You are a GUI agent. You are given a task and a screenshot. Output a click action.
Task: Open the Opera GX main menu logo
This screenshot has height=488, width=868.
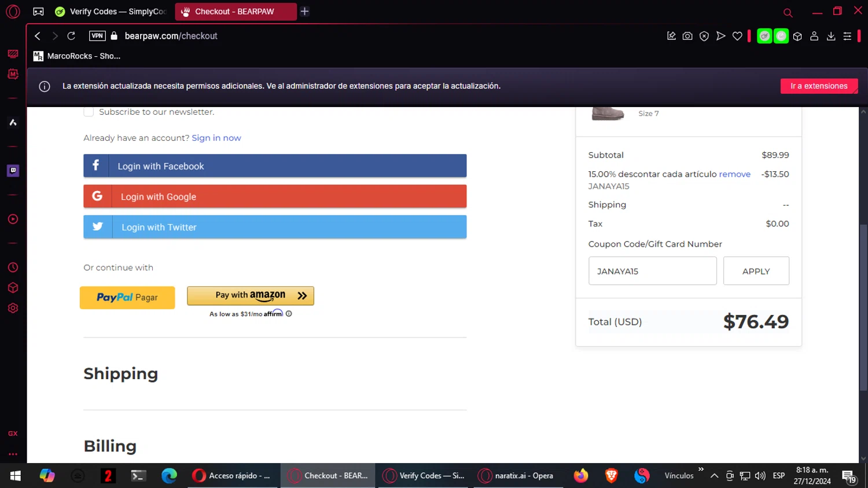tap(13, 12)
